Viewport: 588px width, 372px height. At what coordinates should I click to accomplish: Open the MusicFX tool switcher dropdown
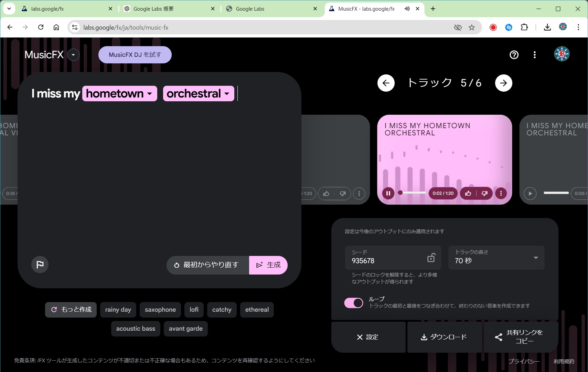(73, 55)
